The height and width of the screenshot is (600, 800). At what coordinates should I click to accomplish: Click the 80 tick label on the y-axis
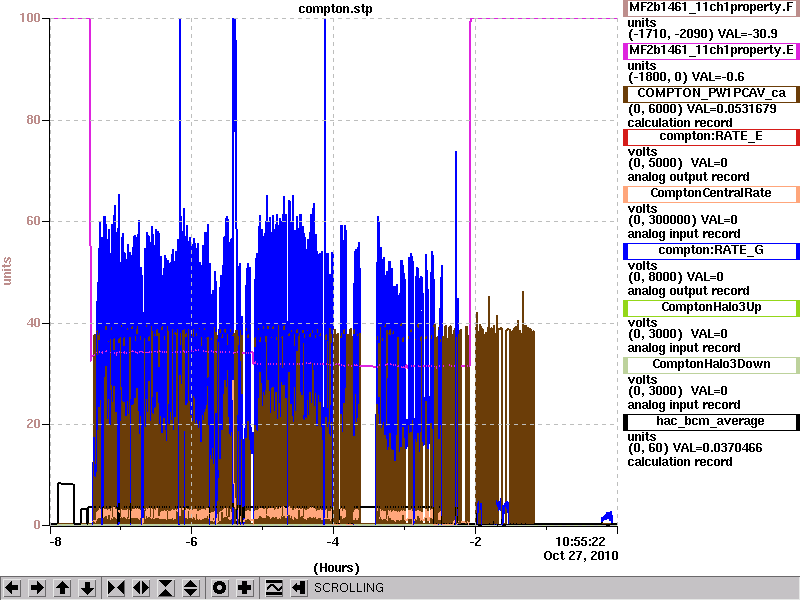[34, 120]
